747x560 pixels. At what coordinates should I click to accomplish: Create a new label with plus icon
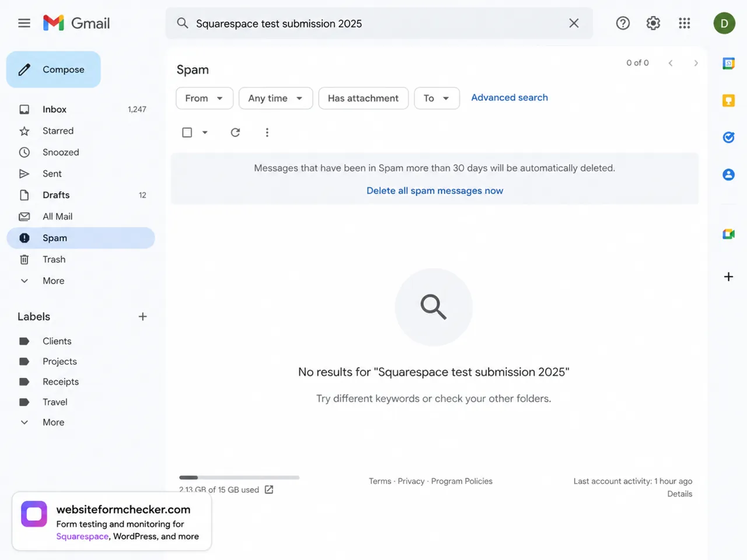[142, 317]
